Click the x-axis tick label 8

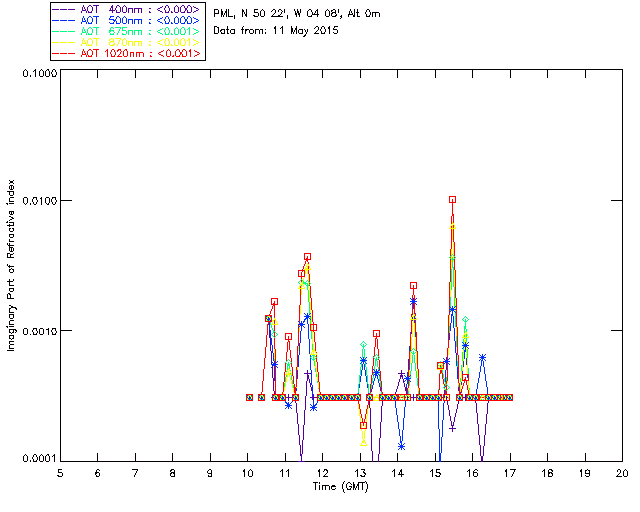click(x=173, y=473)
